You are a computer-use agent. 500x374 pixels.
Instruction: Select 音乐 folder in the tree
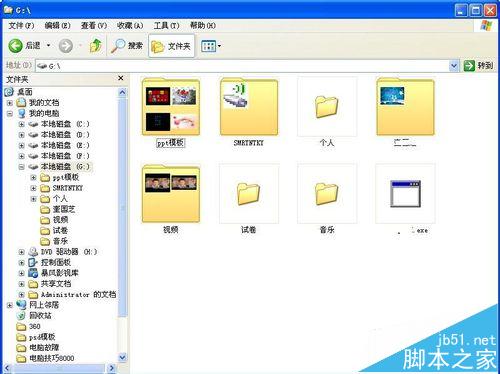[60, 241]
